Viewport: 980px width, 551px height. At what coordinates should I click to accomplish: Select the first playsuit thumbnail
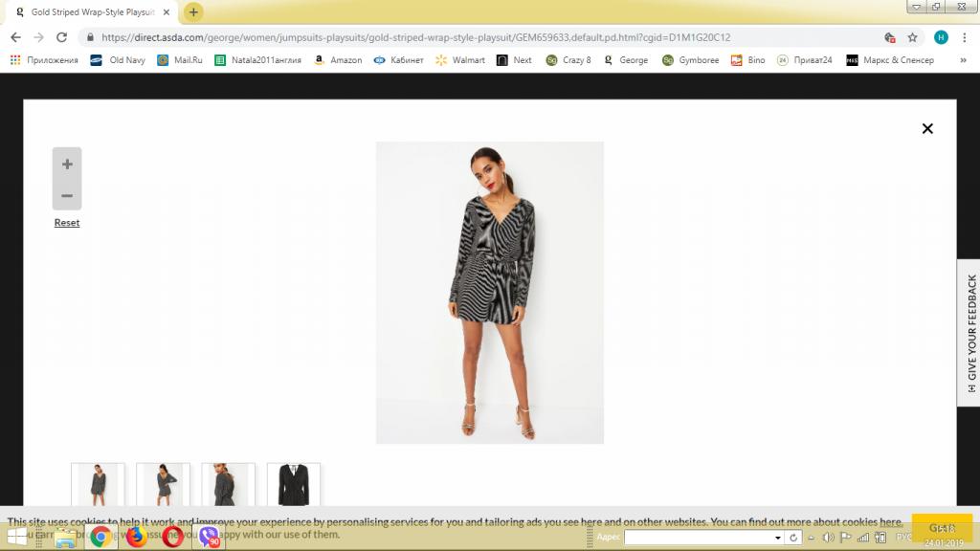(98, 485)
